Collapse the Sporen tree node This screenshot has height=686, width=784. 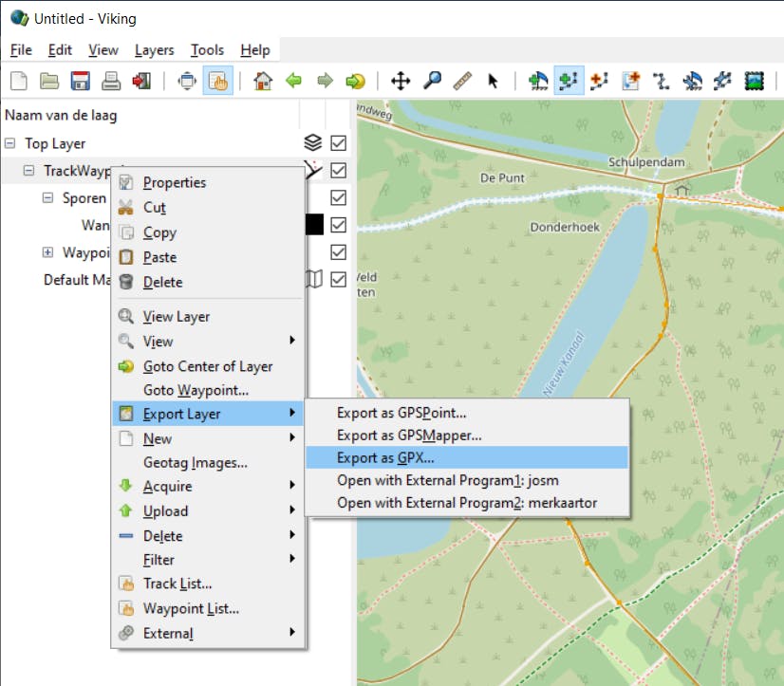[47, 198]
